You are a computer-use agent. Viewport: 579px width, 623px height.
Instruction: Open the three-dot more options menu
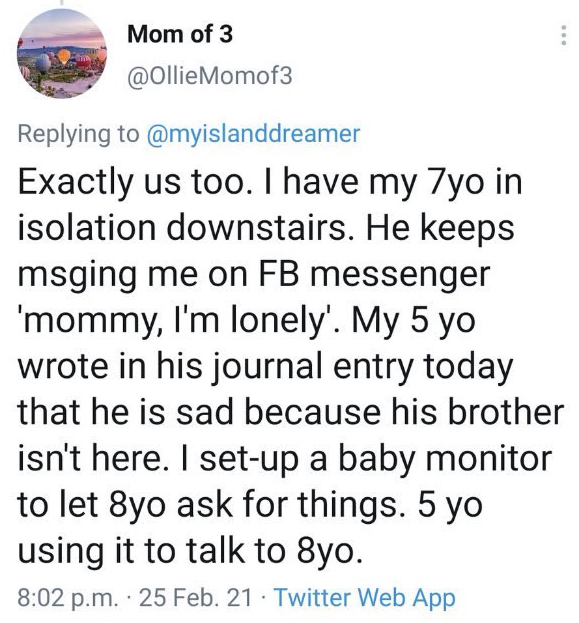tap(563, 35)
